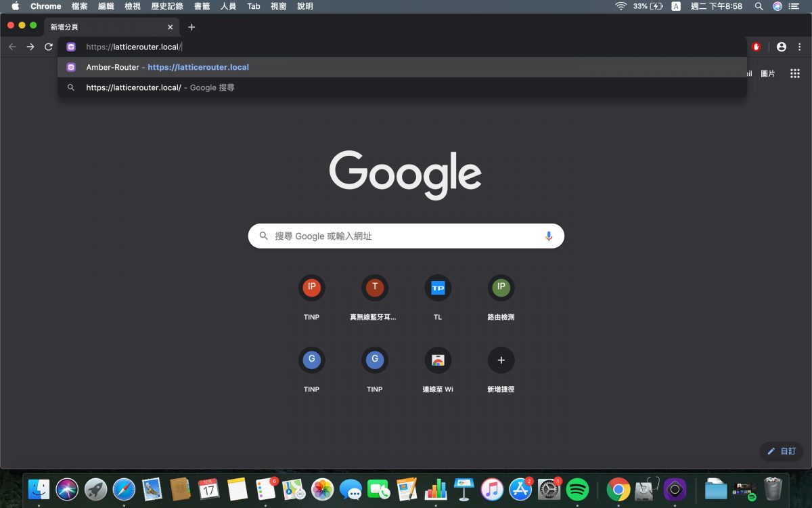
Task: Click the Chrome icon in the Dock
Action: [x=618, y=489]
